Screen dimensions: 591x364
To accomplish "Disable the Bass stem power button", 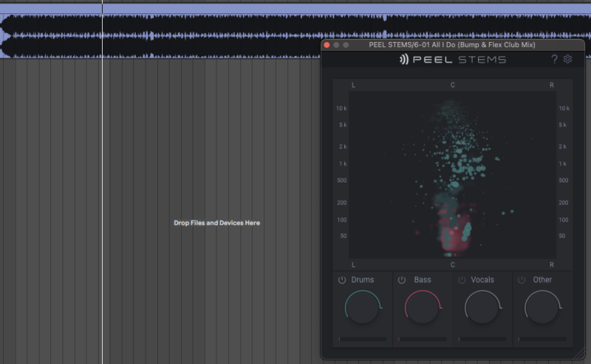I will coord(402,281).
